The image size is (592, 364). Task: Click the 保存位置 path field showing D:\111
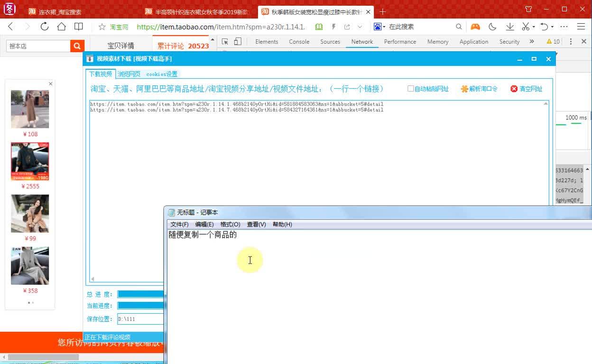[140, 319]
